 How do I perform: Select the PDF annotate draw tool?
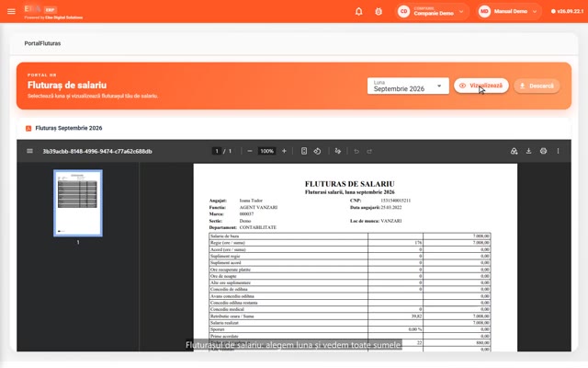coord(338,151)
